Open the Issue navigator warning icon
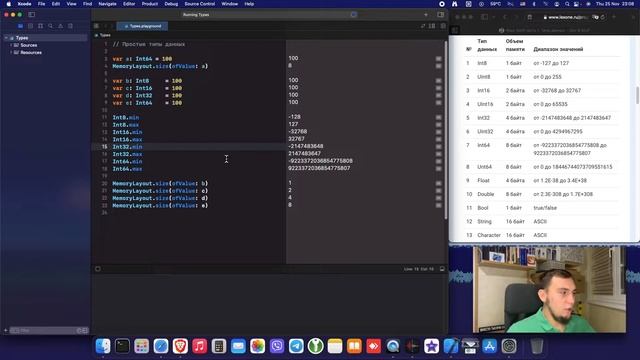This screenshot has width=640, height=360. point(60,26)
